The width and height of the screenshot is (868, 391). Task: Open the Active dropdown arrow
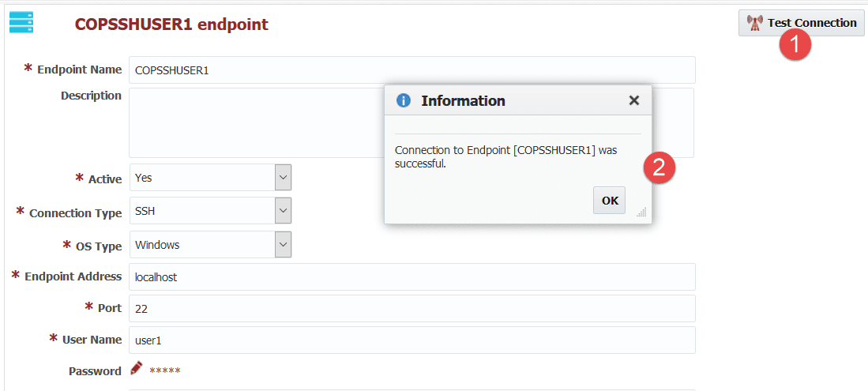coord(283,177)
